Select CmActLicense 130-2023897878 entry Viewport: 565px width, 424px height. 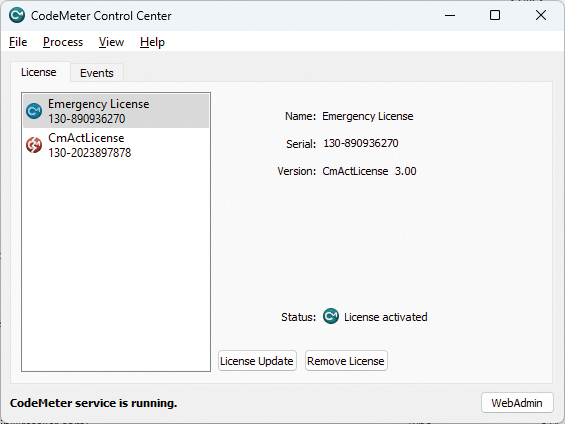click(116, 145)
